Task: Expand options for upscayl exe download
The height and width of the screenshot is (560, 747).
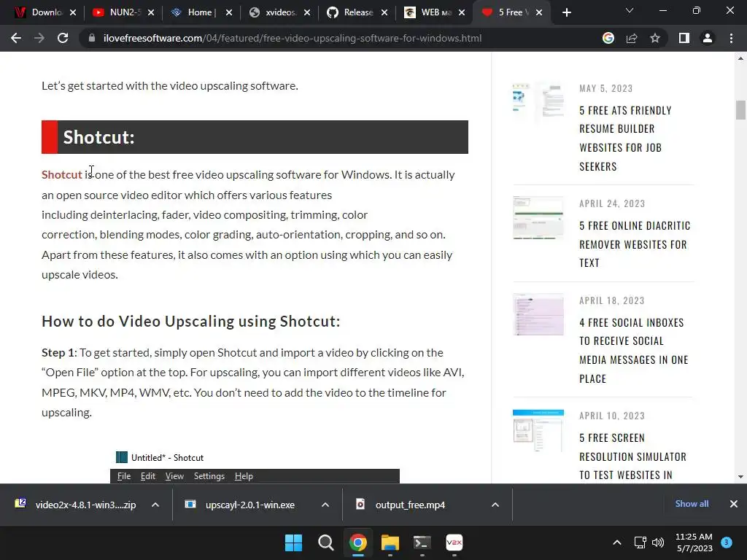Action: tap(325, 505)
